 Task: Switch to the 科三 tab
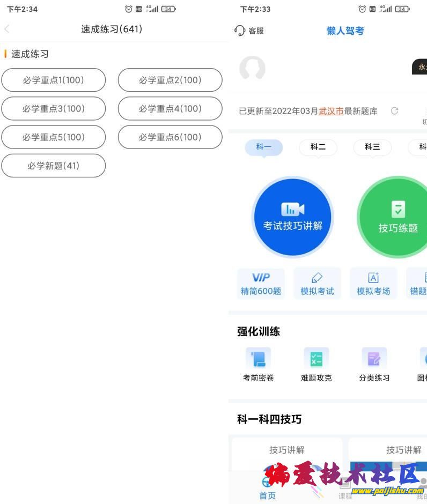(x=372, y=147)
